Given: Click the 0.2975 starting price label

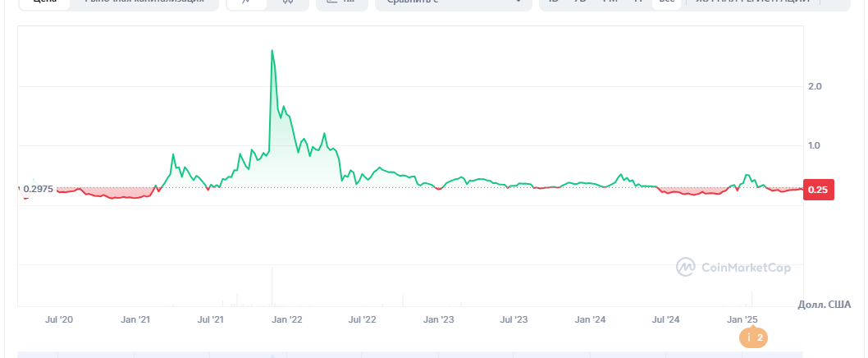Looking at the screenshot, I should [39, 189].
